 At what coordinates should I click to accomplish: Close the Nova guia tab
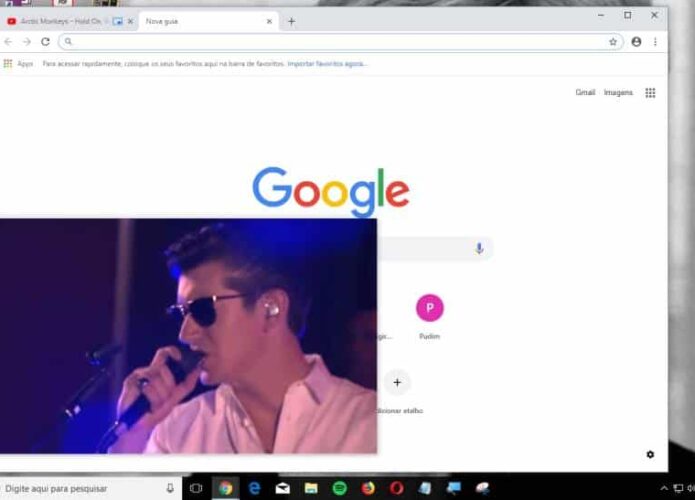[269, 21]
